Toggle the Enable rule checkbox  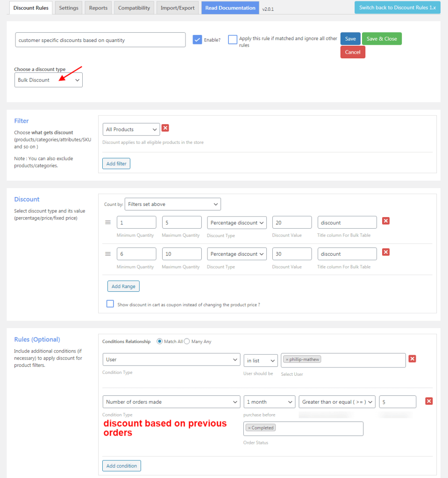point(197,40)
